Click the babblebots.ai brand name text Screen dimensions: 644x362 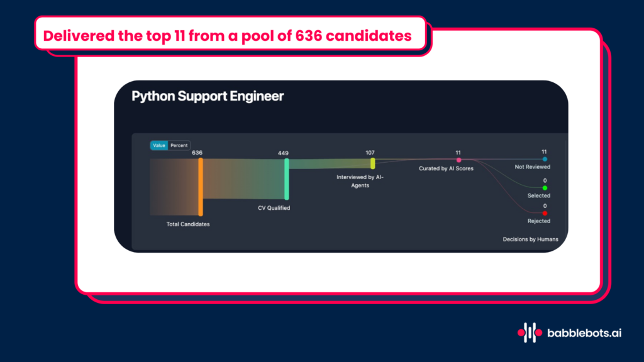tap(584, 333)
